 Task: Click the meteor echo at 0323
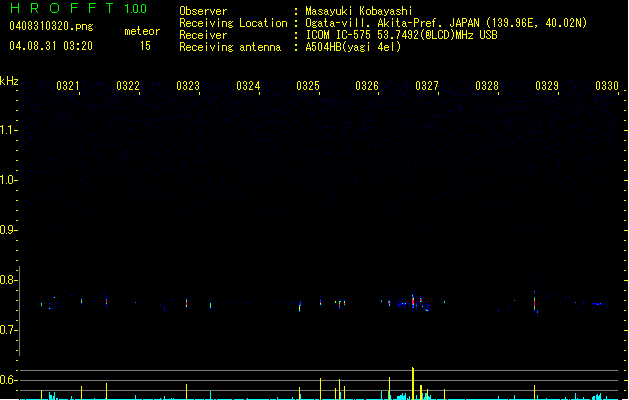point(187,303)
